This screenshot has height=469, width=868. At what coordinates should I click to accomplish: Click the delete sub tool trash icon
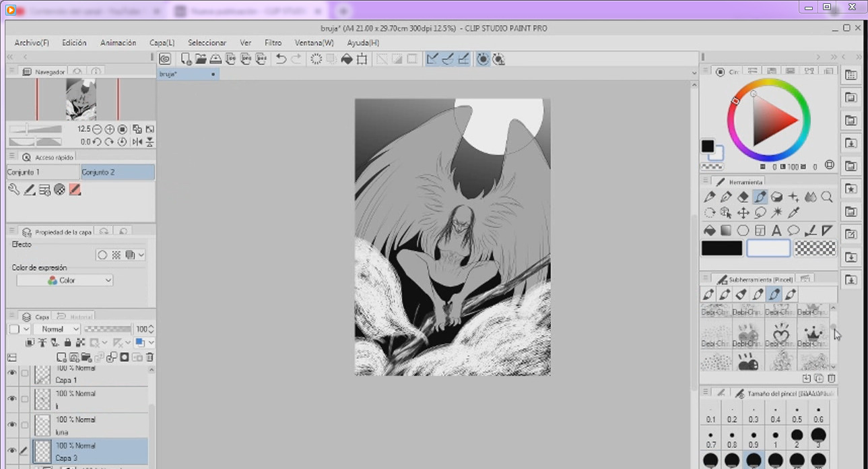[832, 379]
